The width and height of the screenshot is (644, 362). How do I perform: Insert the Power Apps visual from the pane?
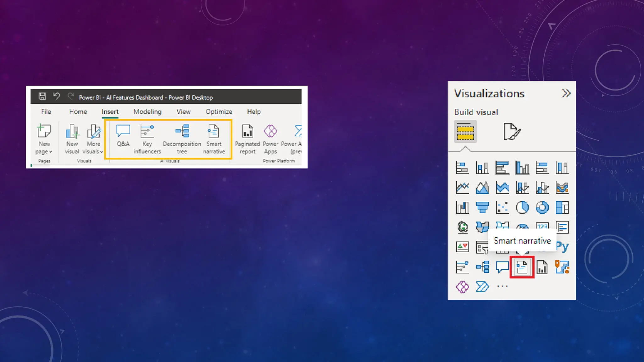pos(462,287)
